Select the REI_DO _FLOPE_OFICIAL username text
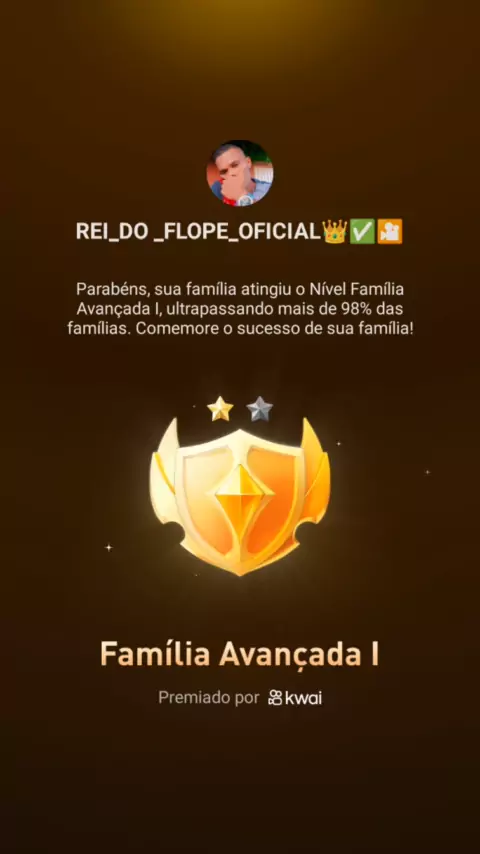Image resolution: width=480 pixels, height=854 pixels. 198,231
